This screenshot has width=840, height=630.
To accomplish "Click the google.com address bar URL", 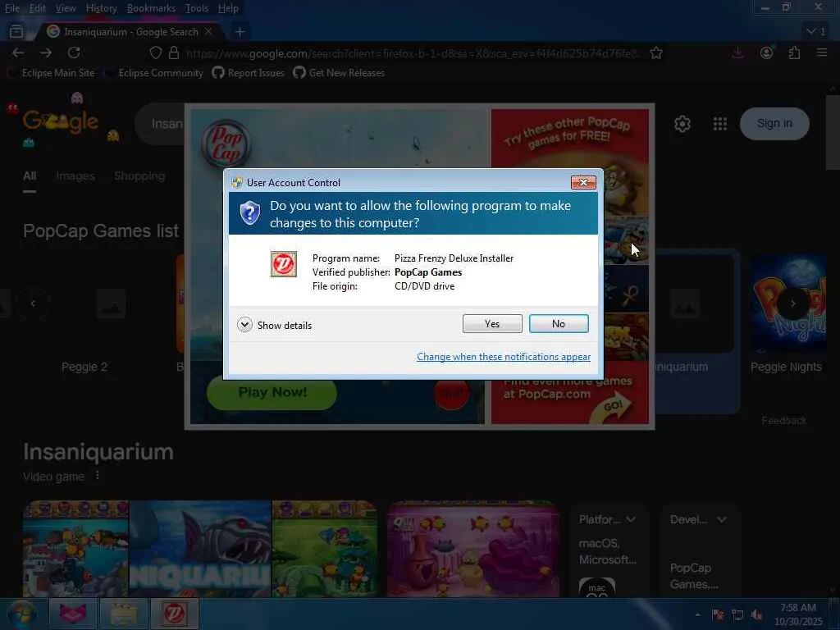I will pyautogui.click(x=413, y=53).
